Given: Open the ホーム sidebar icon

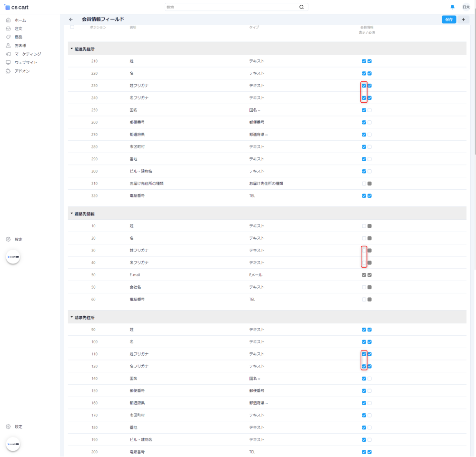Looking at the screenshot, I should (x=8, y=20).
